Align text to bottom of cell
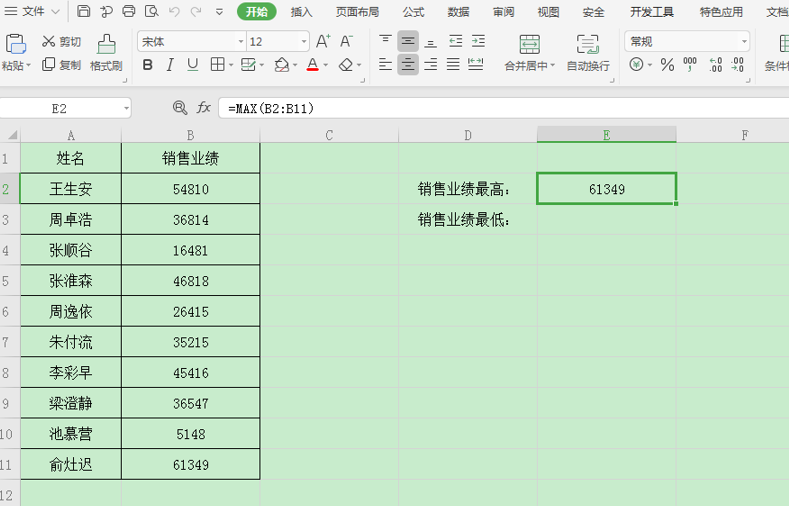Image resolution: width=789 pixels, height=506 pixels. coord(431,41)
